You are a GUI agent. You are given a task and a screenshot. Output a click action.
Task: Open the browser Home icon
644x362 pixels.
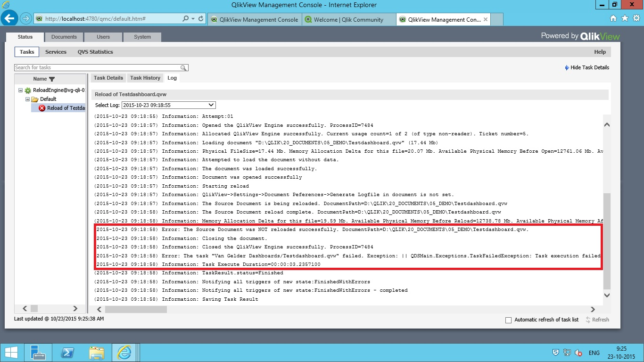[x=613, y=18]
